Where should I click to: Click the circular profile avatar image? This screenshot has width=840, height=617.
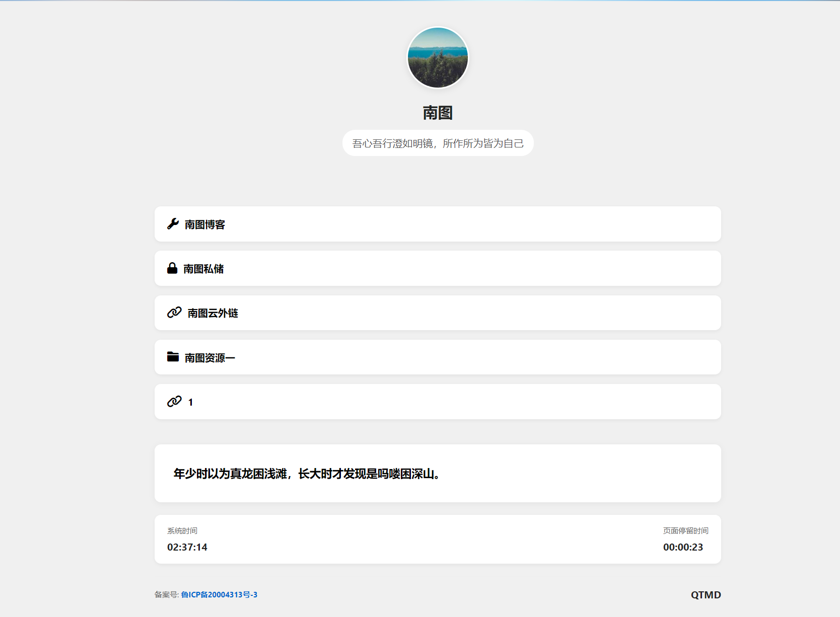(437, 58)
